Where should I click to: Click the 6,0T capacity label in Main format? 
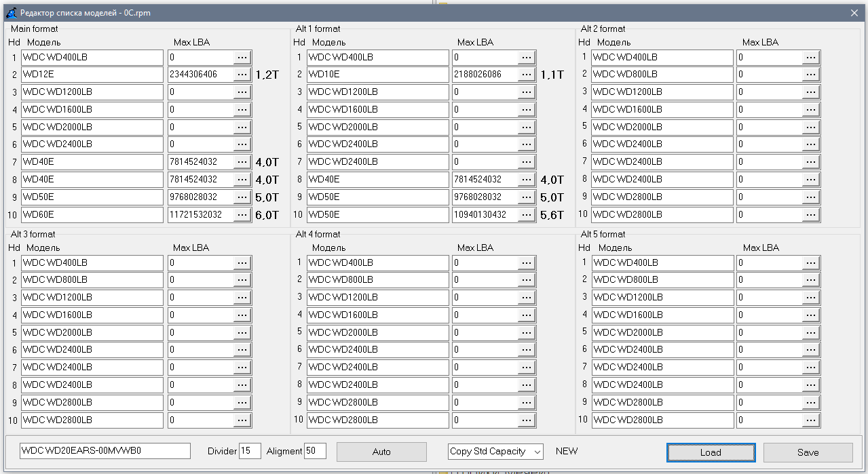(267, 215)
